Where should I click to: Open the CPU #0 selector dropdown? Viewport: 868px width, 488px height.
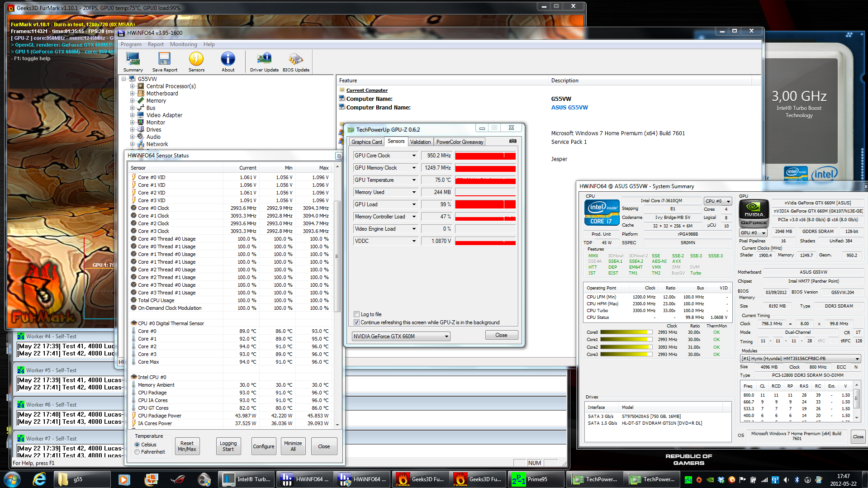coord(717,201)
